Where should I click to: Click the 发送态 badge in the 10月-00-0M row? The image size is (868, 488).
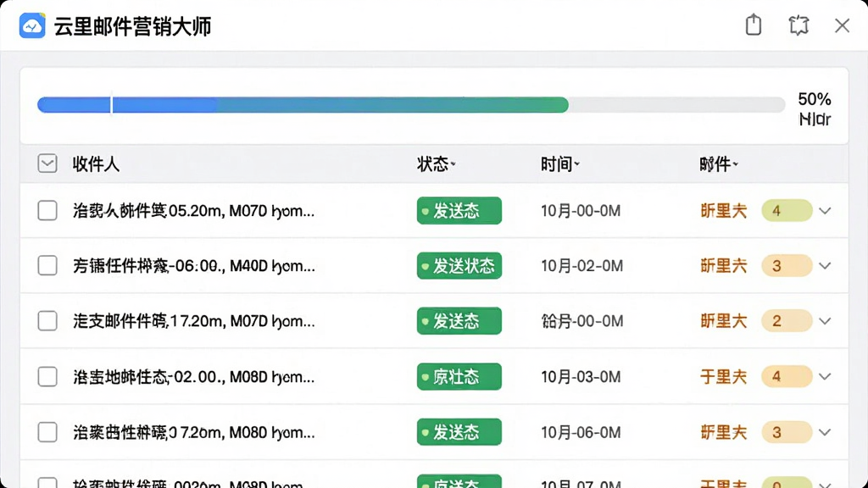point(459,211)
